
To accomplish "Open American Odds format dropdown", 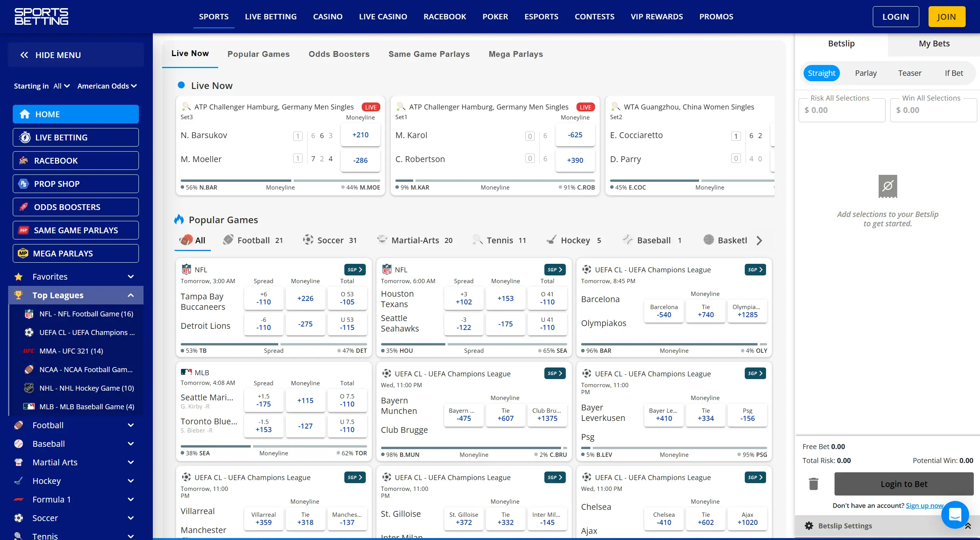I will click(107, 86).
